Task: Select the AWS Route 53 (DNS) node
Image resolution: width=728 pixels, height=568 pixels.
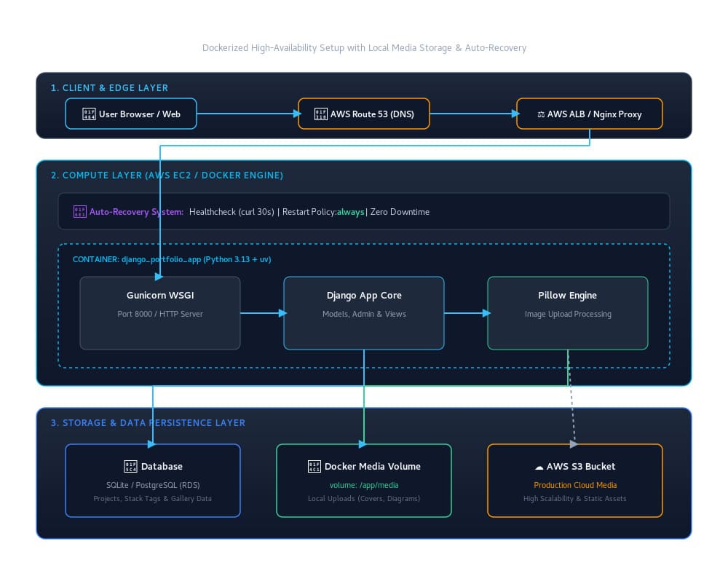Action: [x=363, y=114]
